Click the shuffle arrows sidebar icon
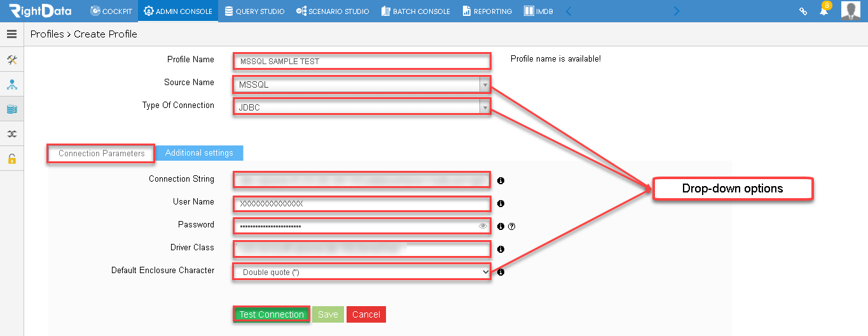Image resolution: width=868 pixels, height=336 pixels. (11, 134)
